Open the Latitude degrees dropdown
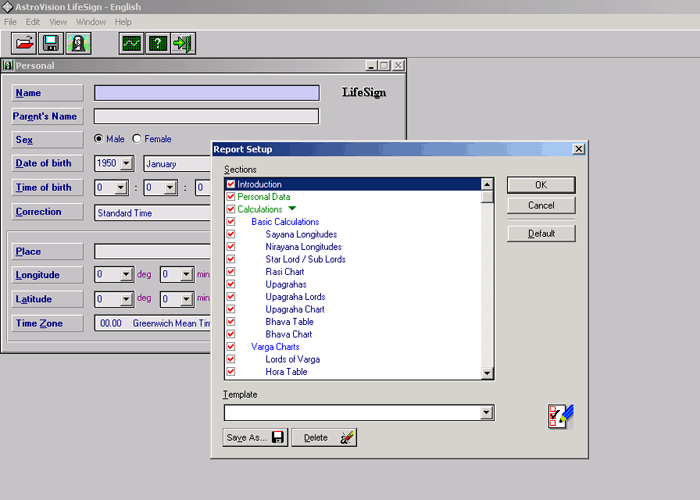This screenshot has height=500, width=700. [x=127, y=299]
